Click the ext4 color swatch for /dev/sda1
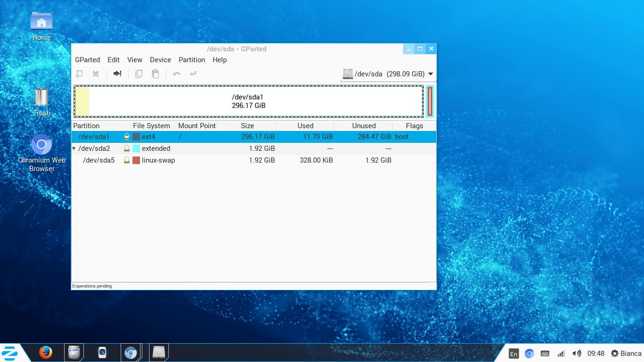 tap(136, 137)
